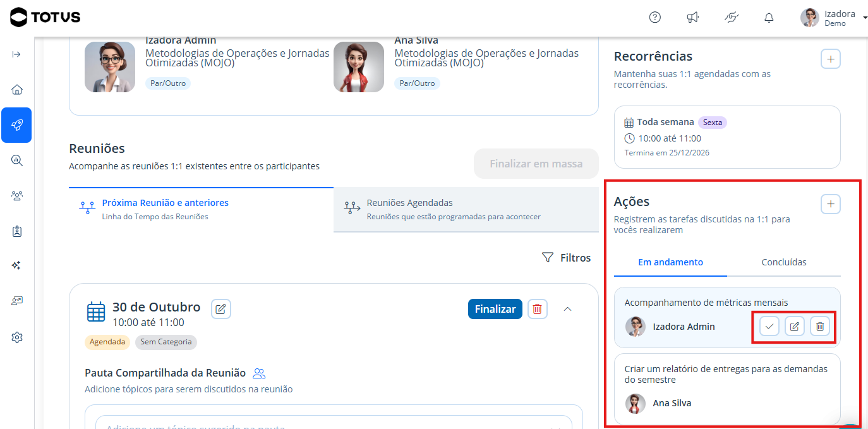Click the Reuniões section heading

click(x=97, y=148)
